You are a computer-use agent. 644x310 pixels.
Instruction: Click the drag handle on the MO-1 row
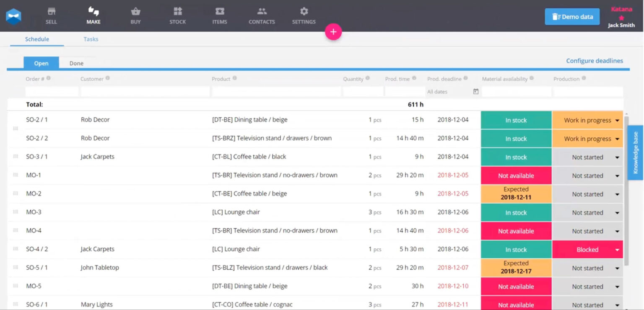point(16,175)
